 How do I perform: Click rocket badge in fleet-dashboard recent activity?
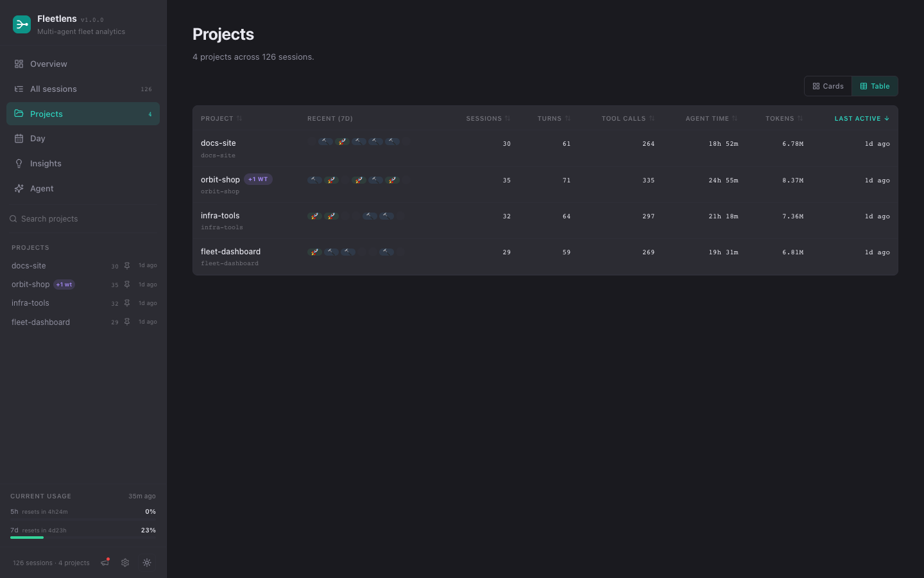(x=314, y=252)
